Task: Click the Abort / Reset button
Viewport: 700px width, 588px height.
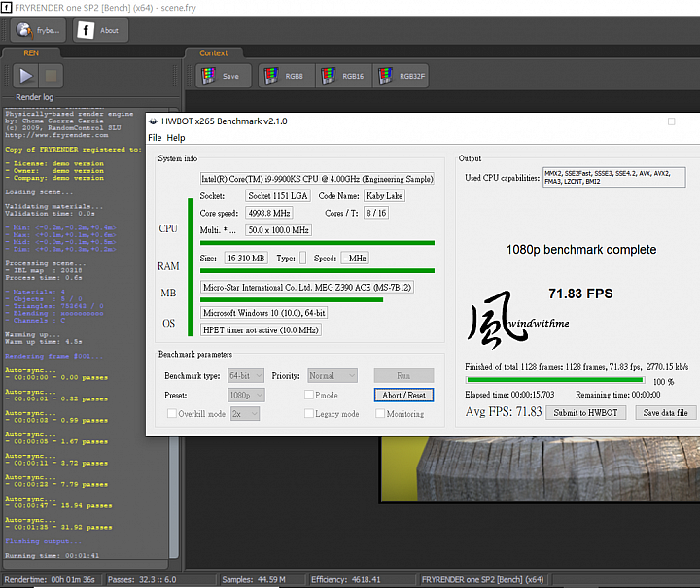Action: [x=403, y=395]
